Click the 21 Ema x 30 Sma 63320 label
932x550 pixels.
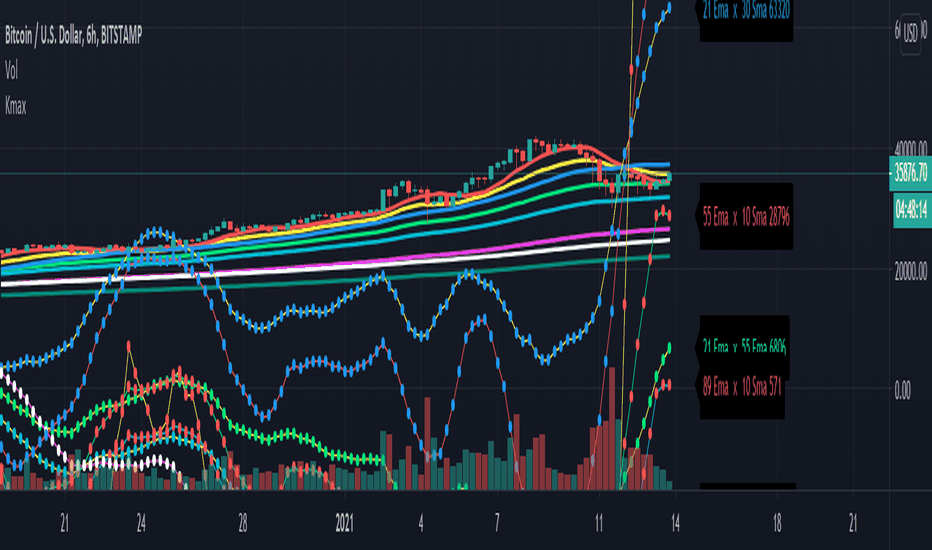[746, 10]
